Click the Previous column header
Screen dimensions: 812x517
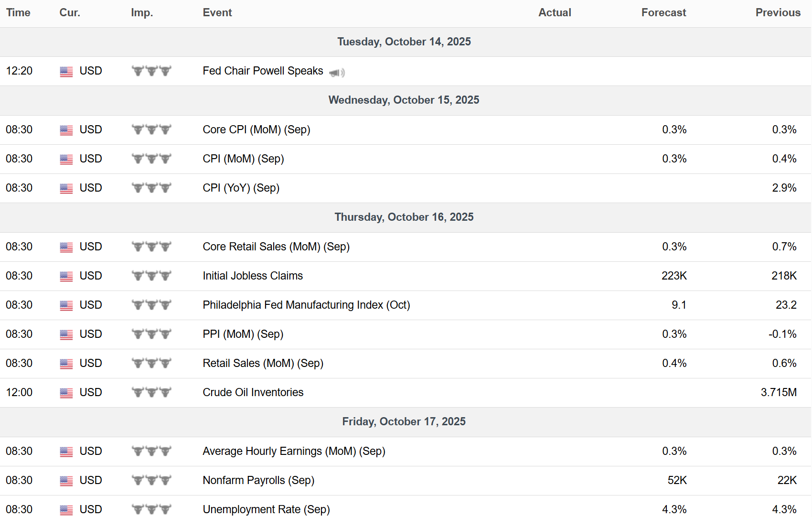778,13
